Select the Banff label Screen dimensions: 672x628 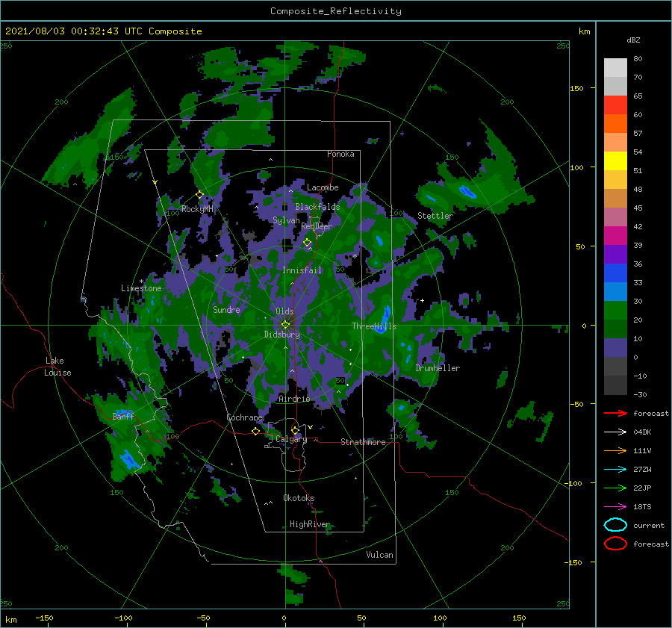123,416
